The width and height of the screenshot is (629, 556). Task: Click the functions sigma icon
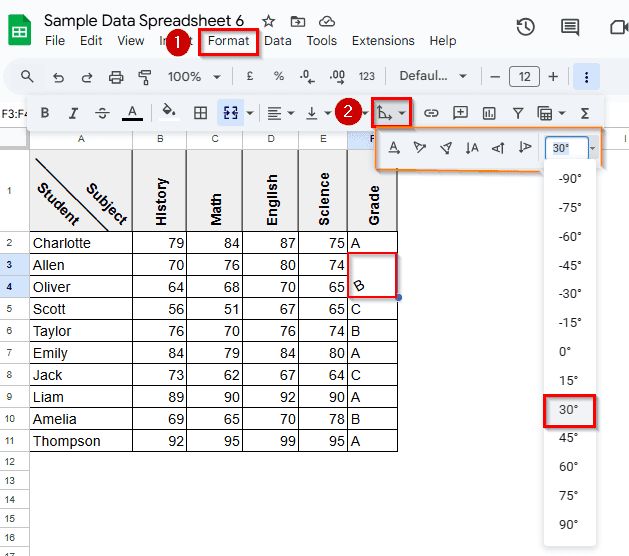(x=585, y=113)
